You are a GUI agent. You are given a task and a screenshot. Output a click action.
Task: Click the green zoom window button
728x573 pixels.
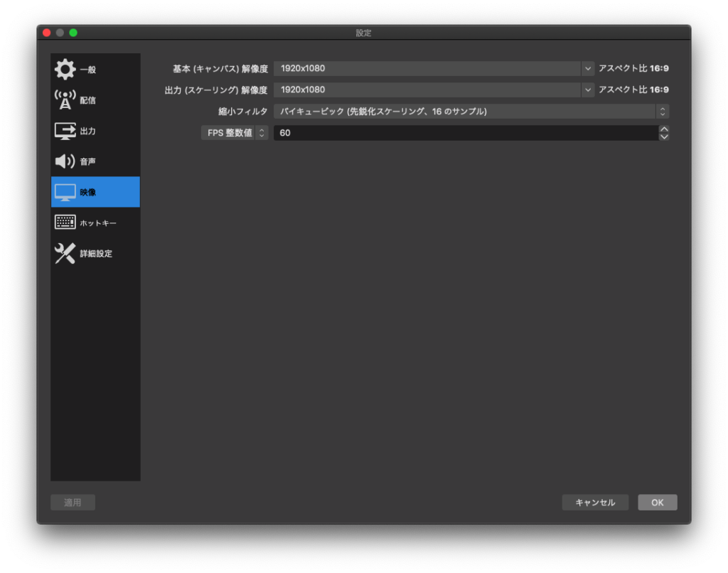(73, 33)
